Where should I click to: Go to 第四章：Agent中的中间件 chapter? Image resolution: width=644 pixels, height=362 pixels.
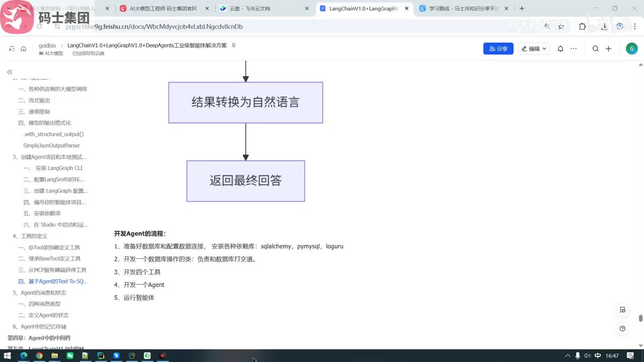pyautogui.click(x=39, y=338)
